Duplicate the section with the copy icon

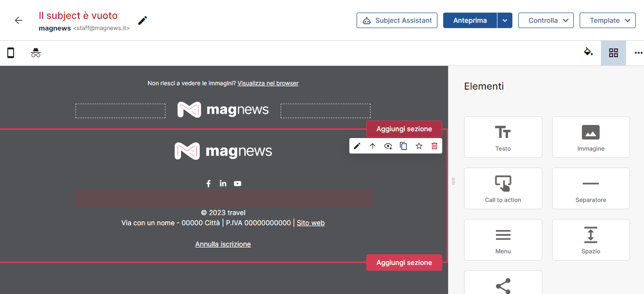click(x=404, y=146)
